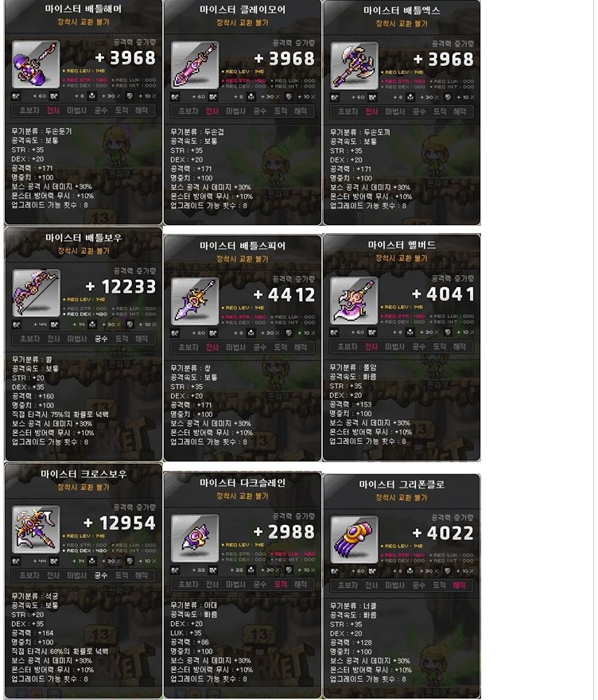Click the 초보자 job label on 클레이모어 card
Viewport: 598px width, 700px height.
188,111
